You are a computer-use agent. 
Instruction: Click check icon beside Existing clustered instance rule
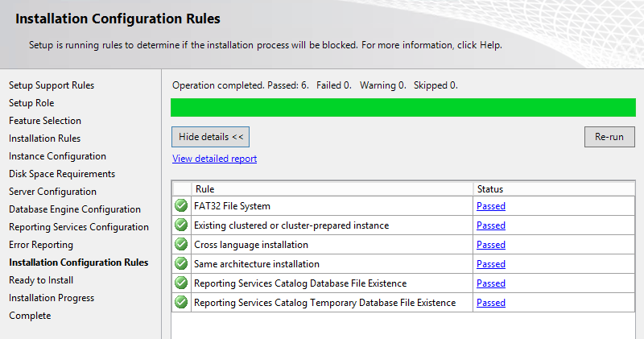pos(181,225)
